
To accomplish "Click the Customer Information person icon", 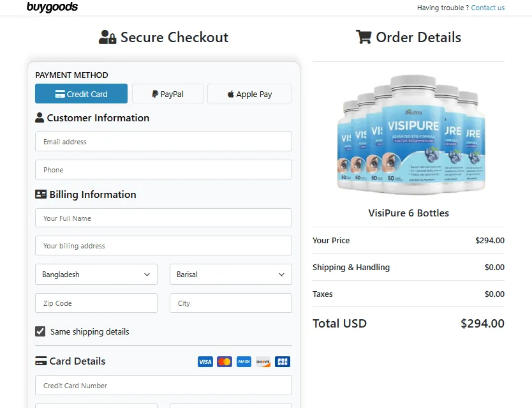I will [x=40, y=117].
